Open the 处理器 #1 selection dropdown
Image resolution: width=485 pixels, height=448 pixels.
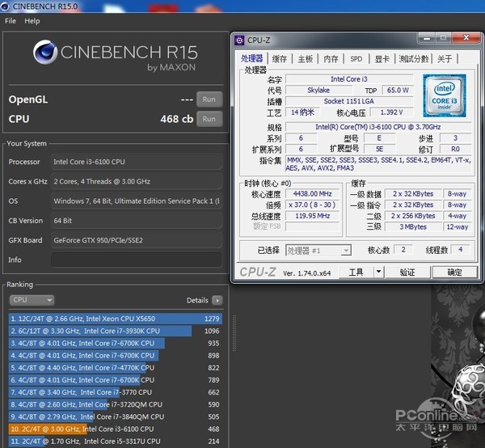click(318, 251)
